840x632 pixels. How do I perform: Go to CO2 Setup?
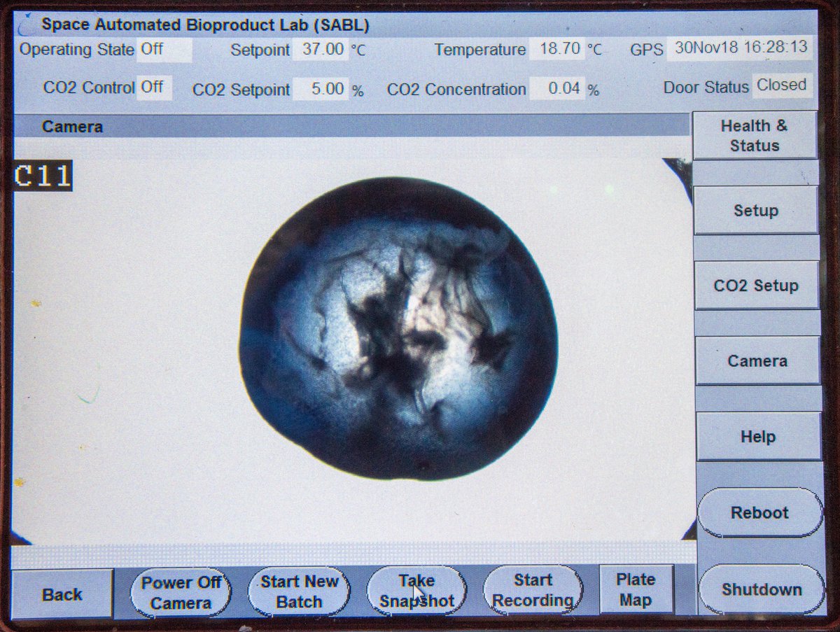point(755,286)
